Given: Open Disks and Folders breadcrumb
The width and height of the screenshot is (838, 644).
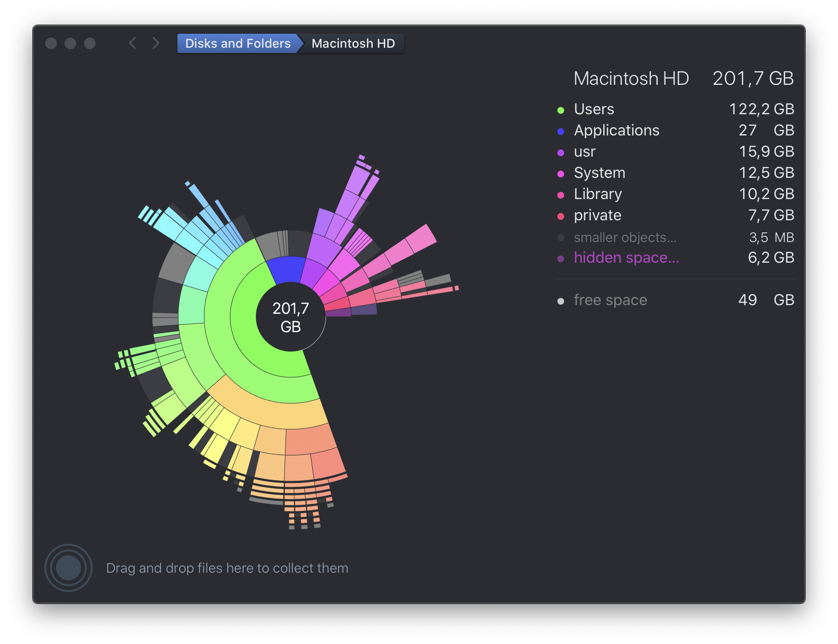Looking at the screenshot, I should pyautogui.click(x=238, y=43).
